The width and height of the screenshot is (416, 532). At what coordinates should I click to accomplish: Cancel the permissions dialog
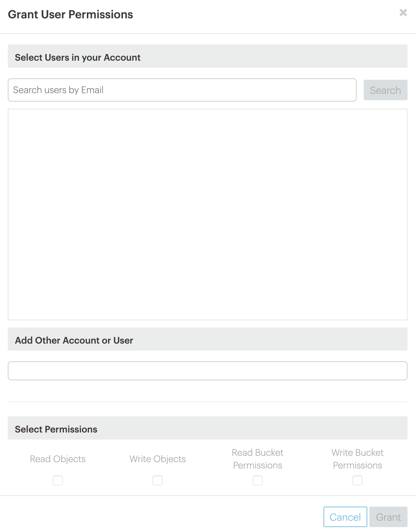pyautogui.click(x=345, y=517)
